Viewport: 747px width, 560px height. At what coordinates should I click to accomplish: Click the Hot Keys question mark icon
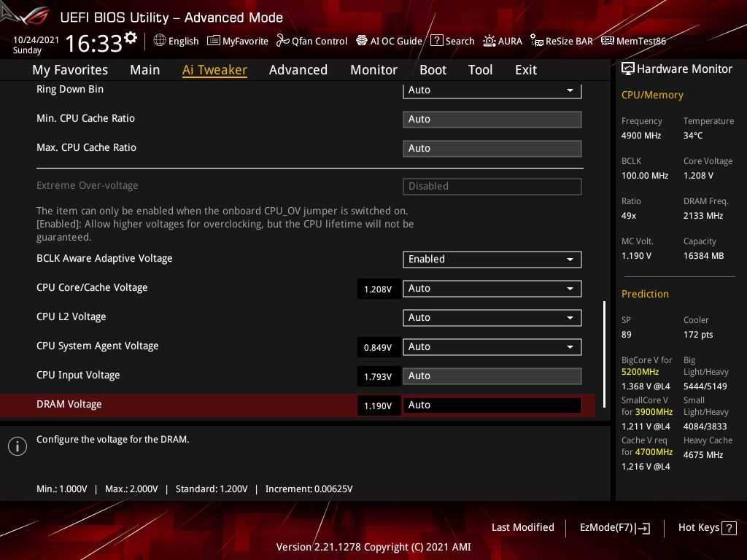pos(729,528)
